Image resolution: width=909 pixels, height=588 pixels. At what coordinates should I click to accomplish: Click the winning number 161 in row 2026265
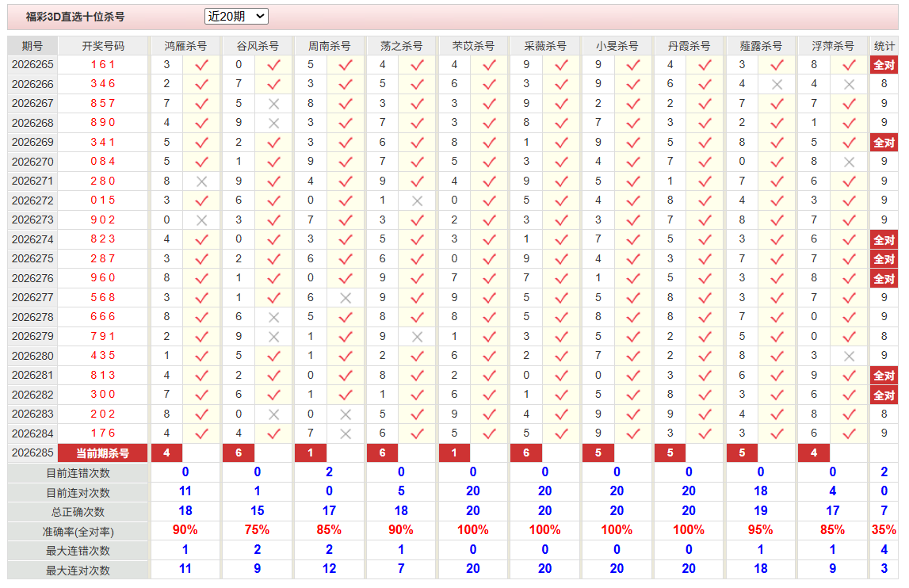pos(102,65)
